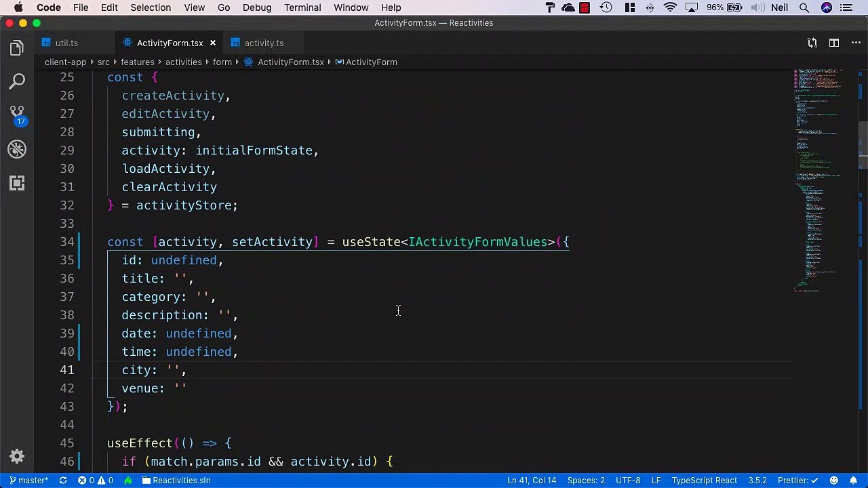Viewport: 868px width, 488px height.
Task: Open the Search view icon
Action: (x=17, y=82)
